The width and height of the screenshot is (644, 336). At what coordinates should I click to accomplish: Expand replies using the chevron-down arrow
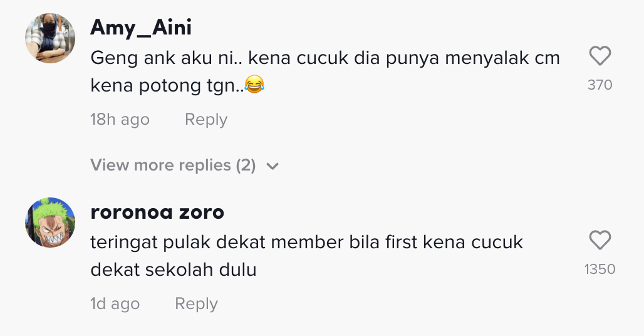coord(272,166)
